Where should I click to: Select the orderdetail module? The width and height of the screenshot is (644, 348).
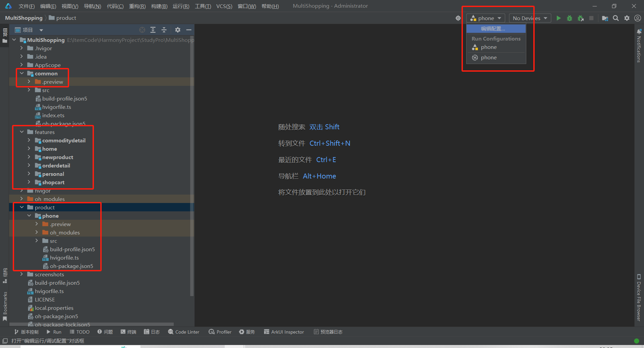tap(56, 165)
